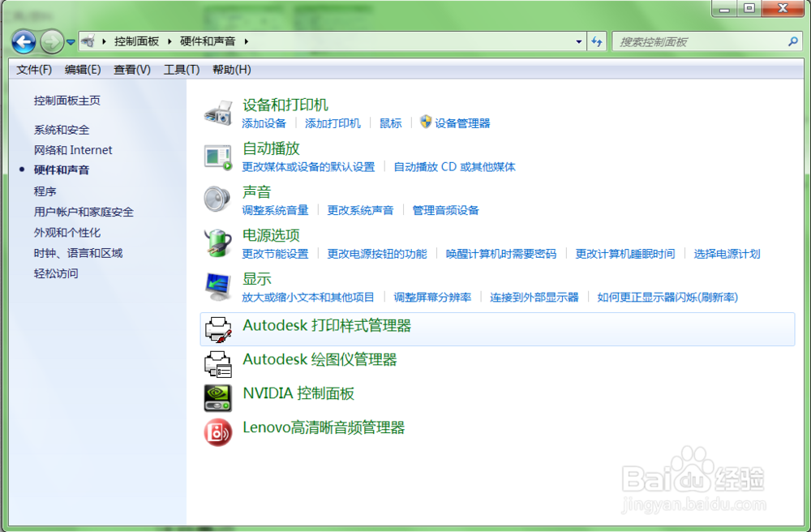Open the 工具 menu

pos(181,69)
